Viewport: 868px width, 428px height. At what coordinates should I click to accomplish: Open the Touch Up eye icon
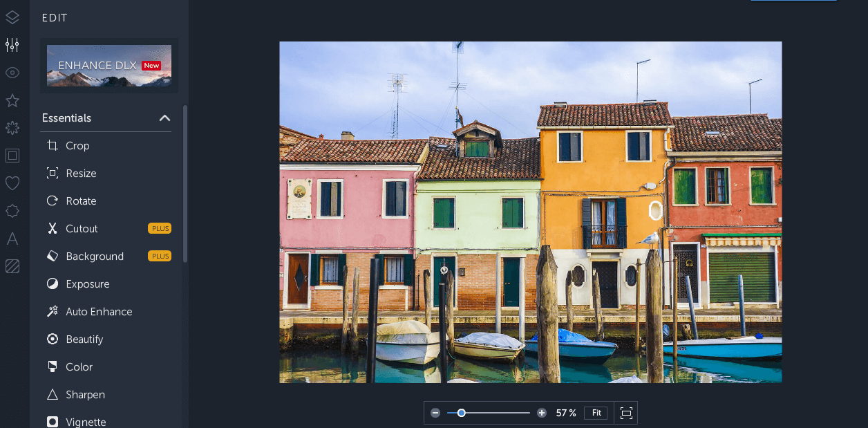click(12, 73)
